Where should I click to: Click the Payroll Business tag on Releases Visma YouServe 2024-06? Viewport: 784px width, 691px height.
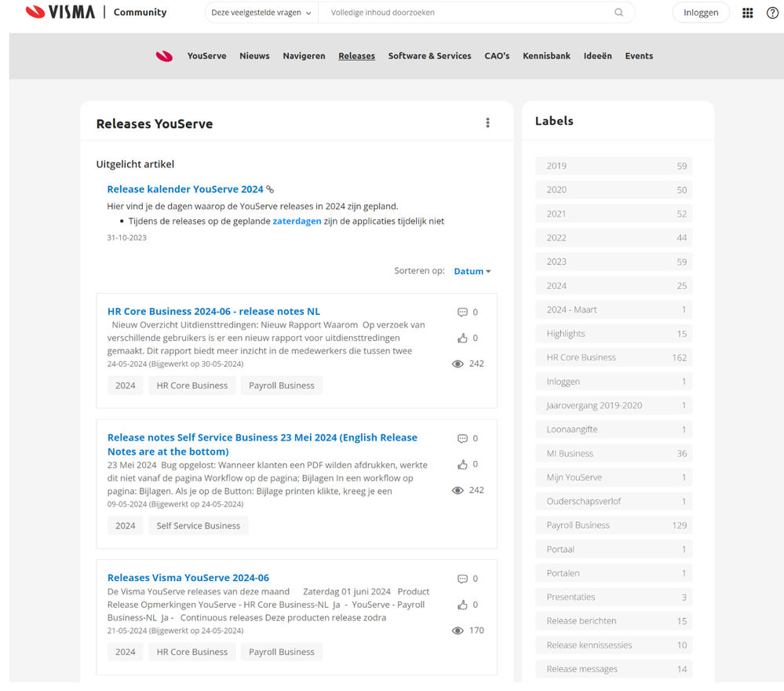[282, 652]
